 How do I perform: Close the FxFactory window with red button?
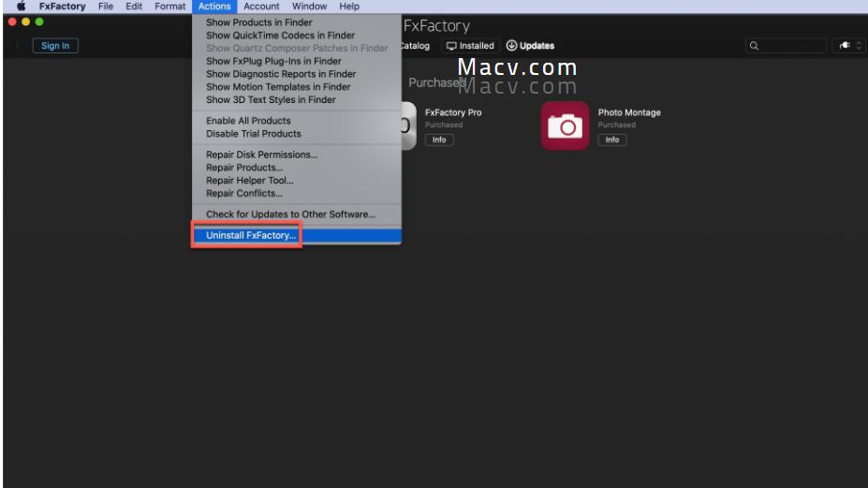coord(12,22)
